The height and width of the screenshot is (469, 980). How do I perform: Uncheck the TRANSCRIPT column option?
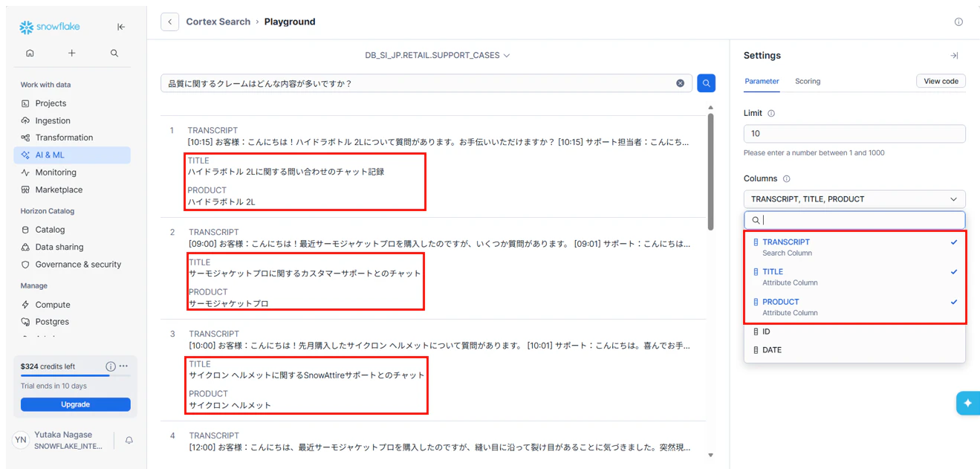pyautogui.click(x=854, y=247)
